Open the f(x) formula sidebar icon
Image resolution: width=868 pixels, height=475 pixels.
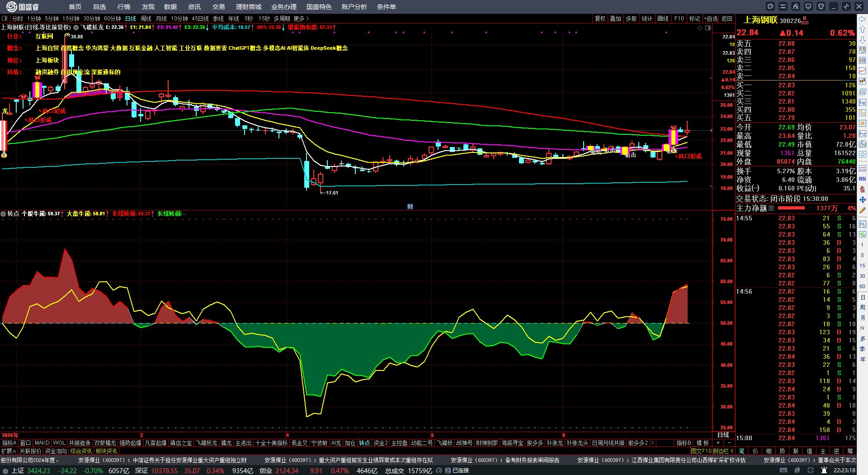[863, 144]
